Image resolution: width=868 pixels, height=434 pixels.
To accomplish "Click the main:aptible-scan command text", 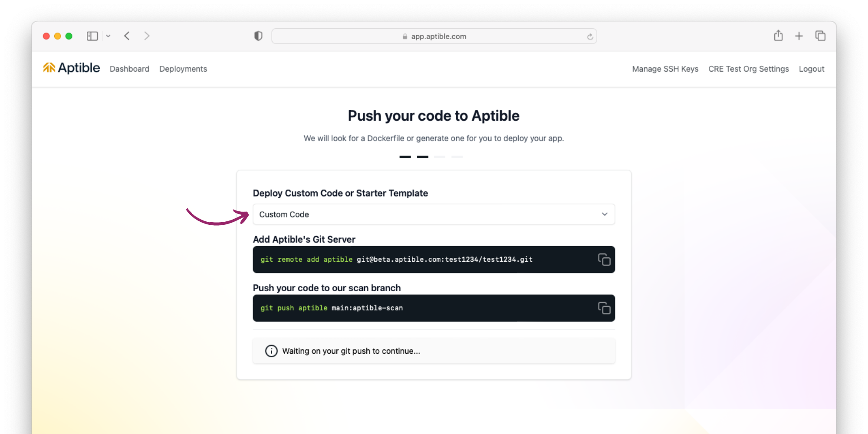I will pyautogui.click(x=367, y=308).
